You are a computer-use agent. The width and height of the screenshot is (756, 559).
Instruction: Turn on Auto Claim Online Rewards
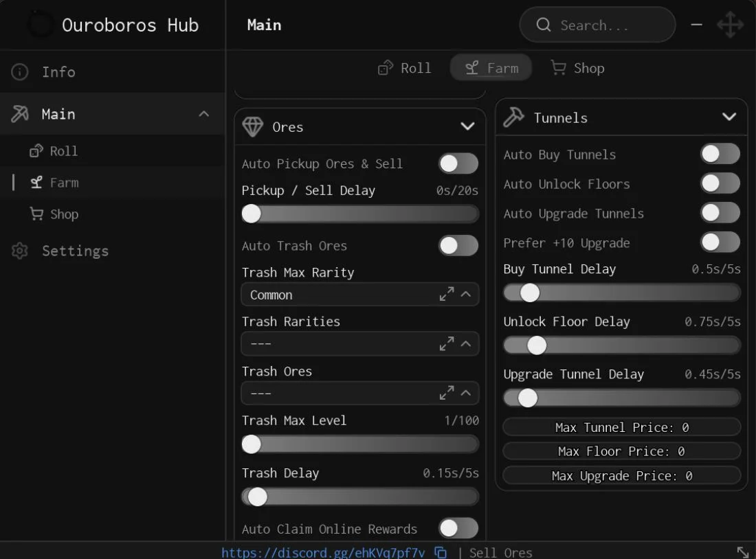click(x=458, y=529)
